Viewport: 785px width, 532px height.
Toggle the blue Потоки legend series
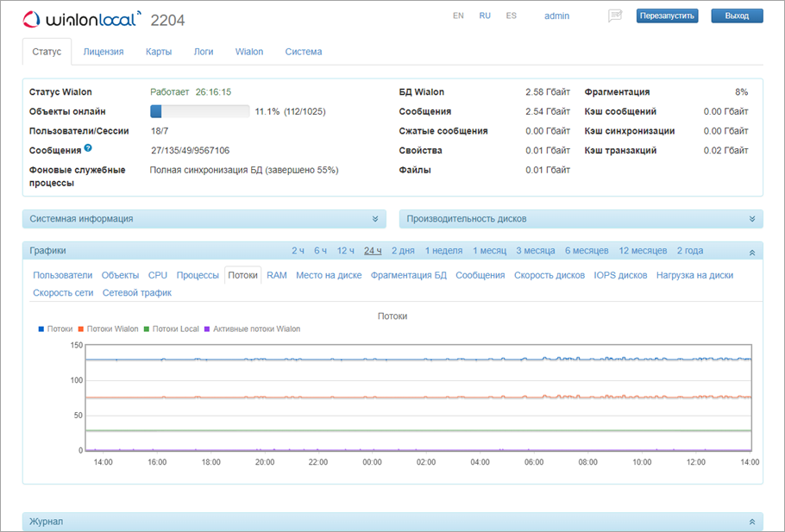pos(55,329)
